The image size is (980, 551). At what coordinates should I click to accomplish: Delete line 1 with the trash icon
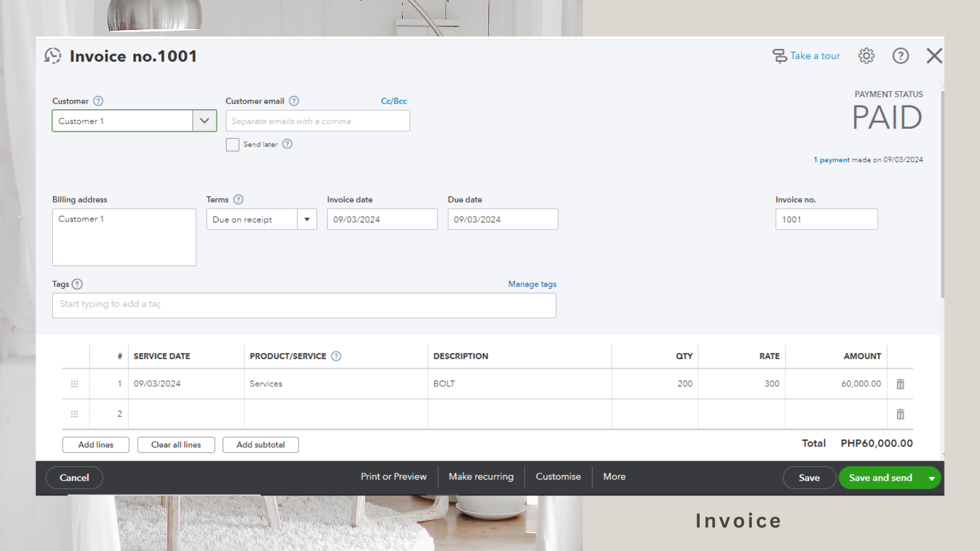[900, 384]
